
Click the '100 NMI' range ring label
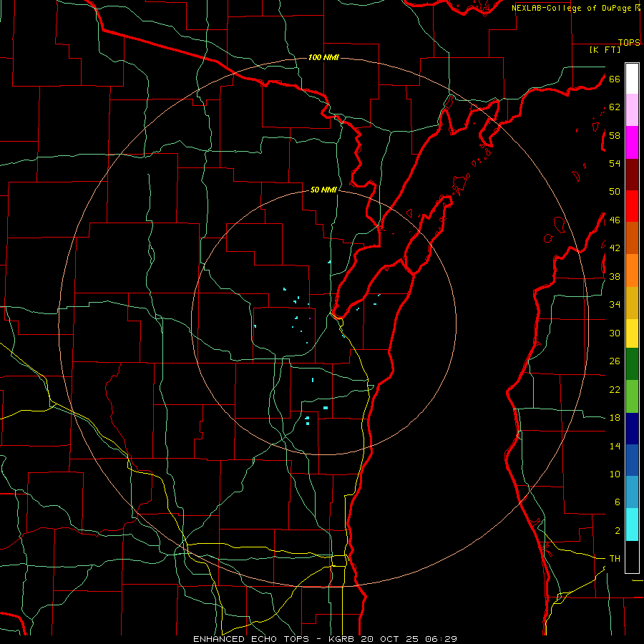coord(323,57)
